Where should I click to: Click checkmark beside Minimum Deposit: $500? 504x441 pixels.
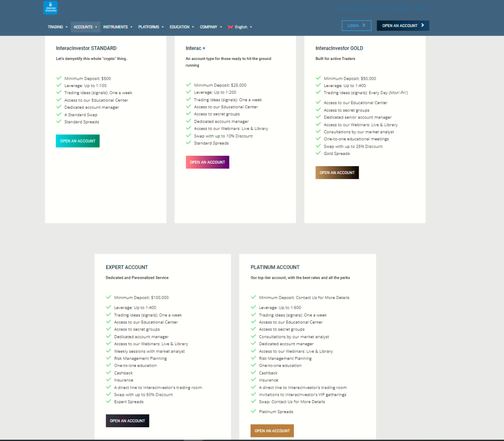(x=59, y=78)
